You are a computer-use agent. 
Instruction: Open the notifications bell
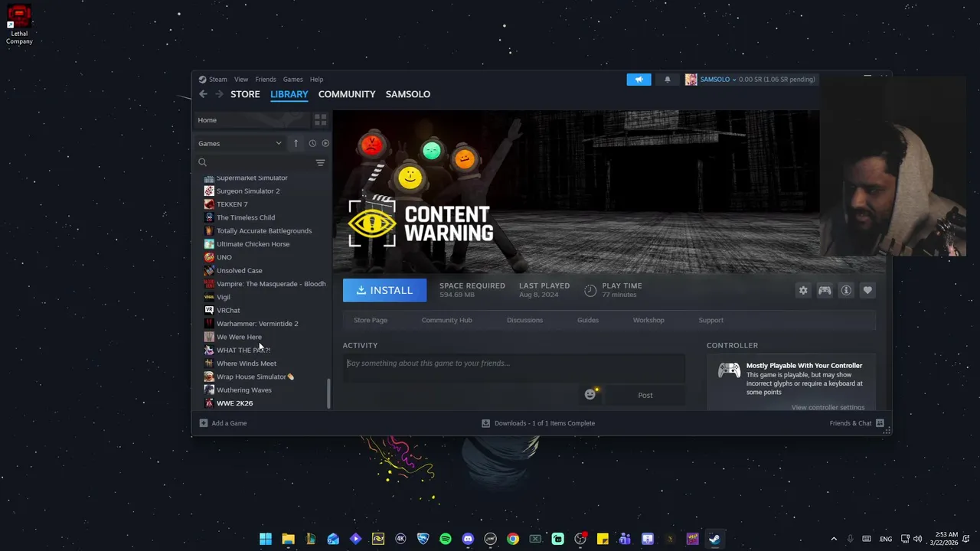click(667, 80)
